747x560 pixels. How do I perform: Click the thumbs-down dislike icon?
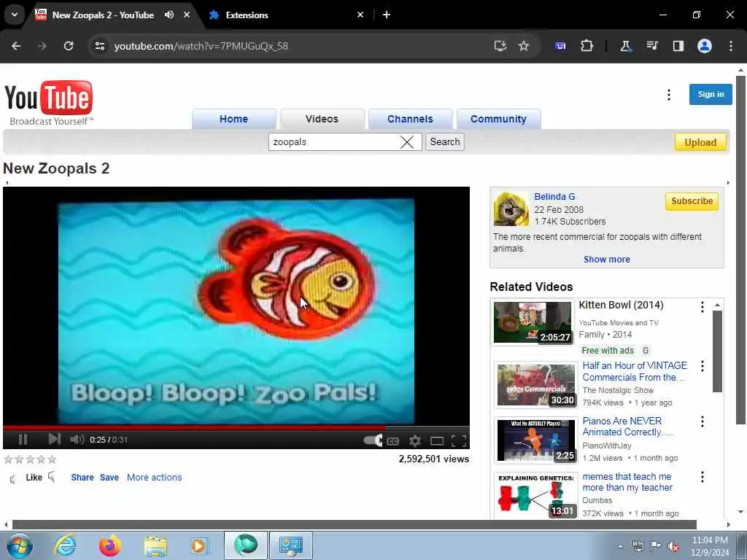point(52,477)
